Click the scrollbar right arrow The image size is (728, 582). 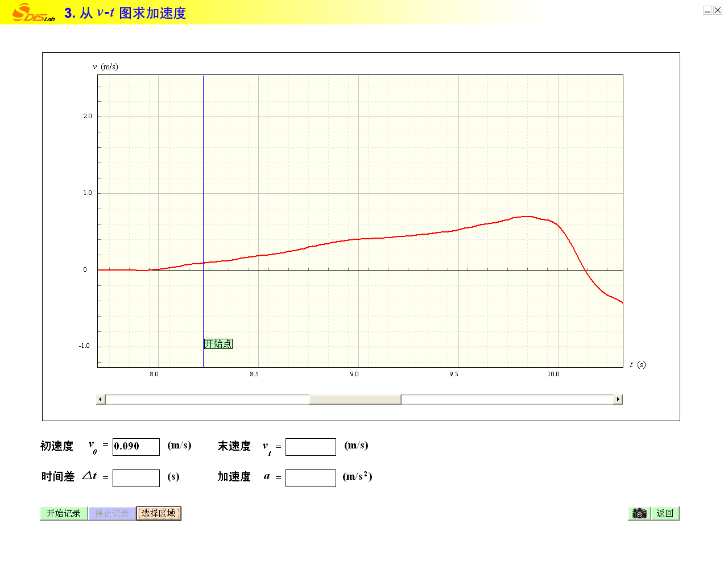[x=618, y=400]
